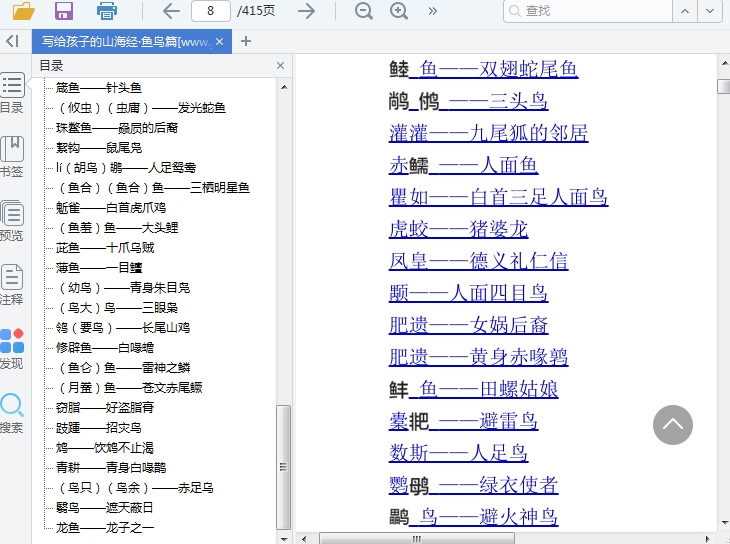Open link 肥遗——女娲后裔
The width and height of the screenshot is (730, 544).
tap(468, 325)
